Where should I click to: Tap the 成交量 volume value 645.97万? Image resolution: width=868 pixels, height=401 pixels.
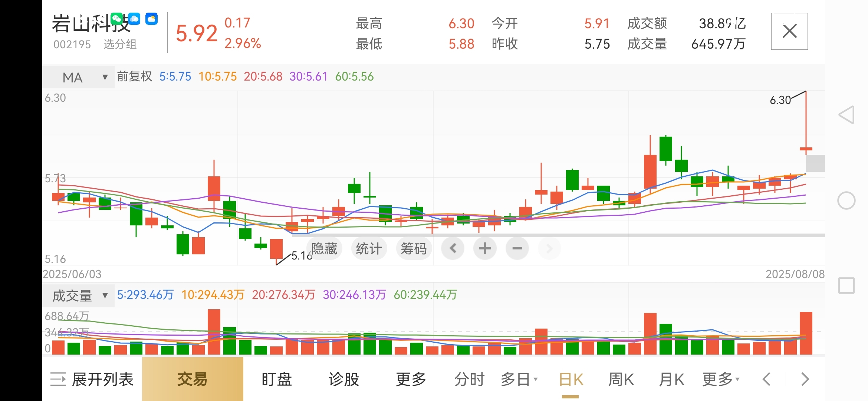(x=719, y=44)
